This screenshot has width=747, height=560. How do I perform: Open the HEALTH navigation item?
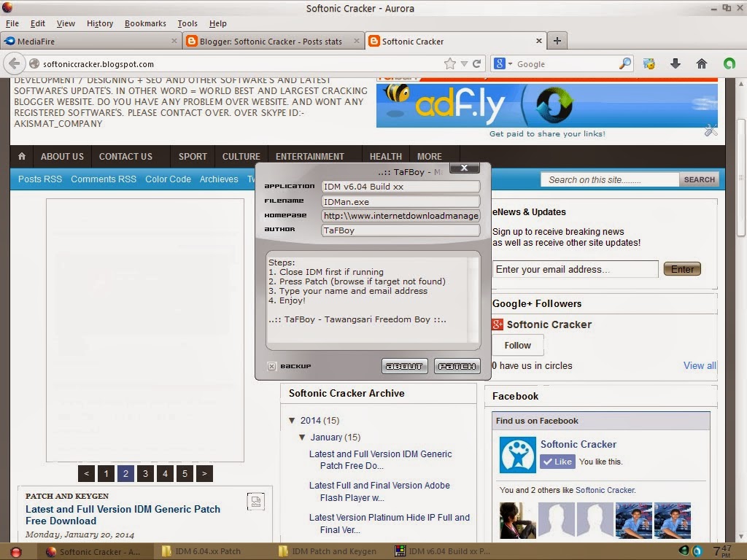(x=386, y=156)
